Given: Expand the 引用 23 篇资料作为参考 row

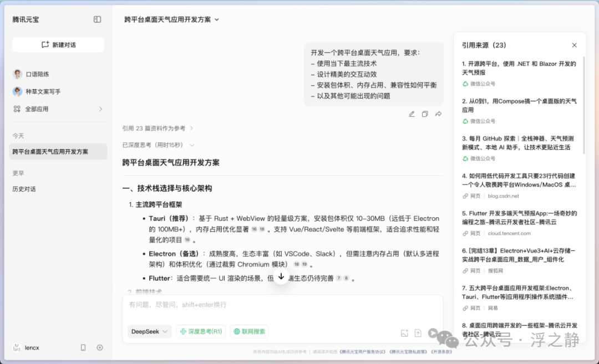Looking at the screenshot, I should pyautogui.click(x=158, y=128).
